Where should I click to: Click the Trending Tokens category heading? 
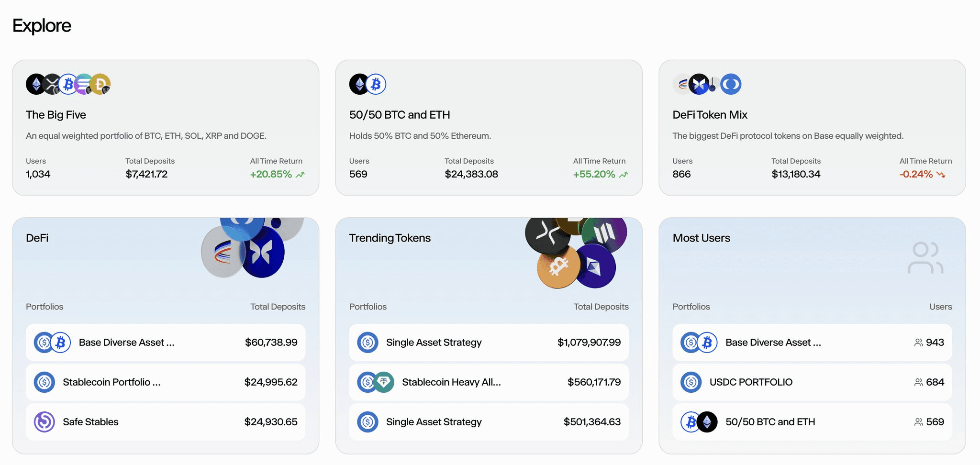[x=390, y=238]
